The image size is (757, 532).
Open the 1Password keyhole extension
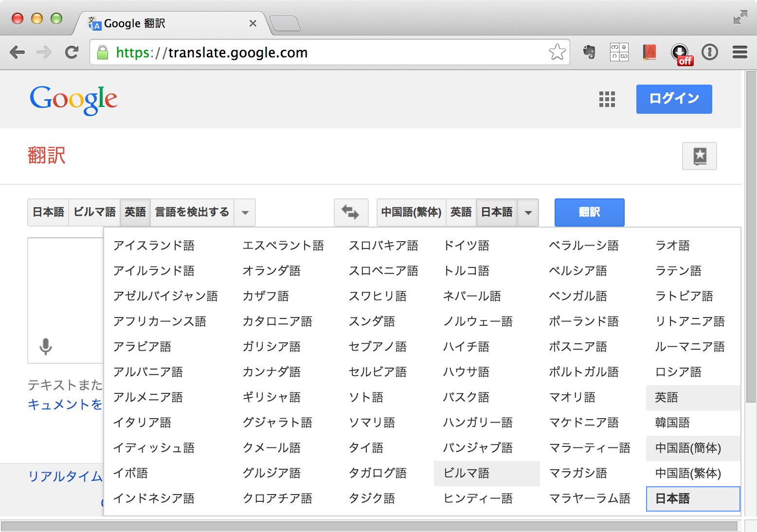pos(710,52)
